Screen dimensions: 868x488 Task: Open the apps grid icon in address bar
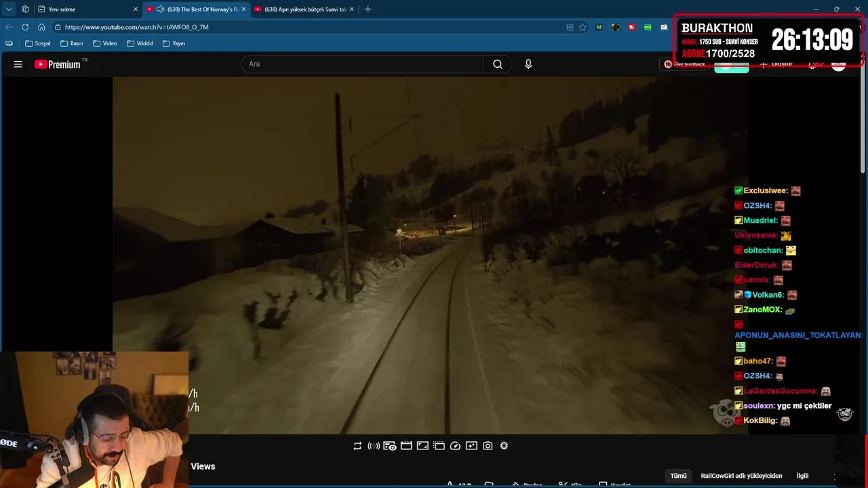coord(570,27)
